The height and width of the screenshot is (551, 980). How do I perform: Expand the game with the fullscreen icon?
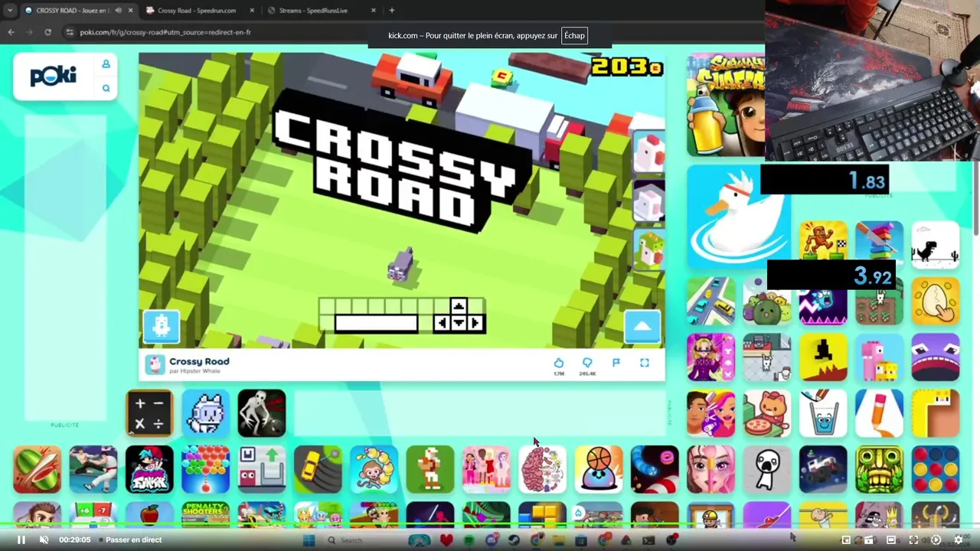[x=645, y=363]
